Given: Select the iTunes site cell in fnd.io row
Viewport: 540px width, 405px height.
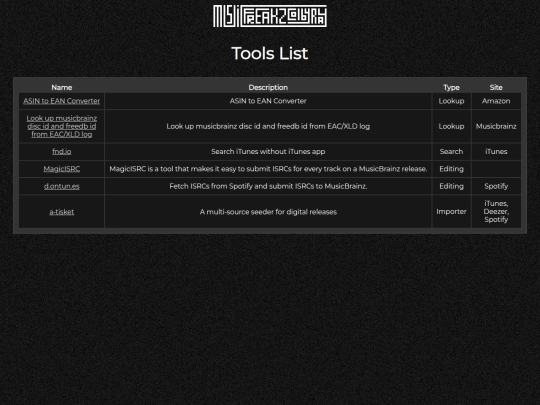Looking at the screenshot, I should coord(496,152).
